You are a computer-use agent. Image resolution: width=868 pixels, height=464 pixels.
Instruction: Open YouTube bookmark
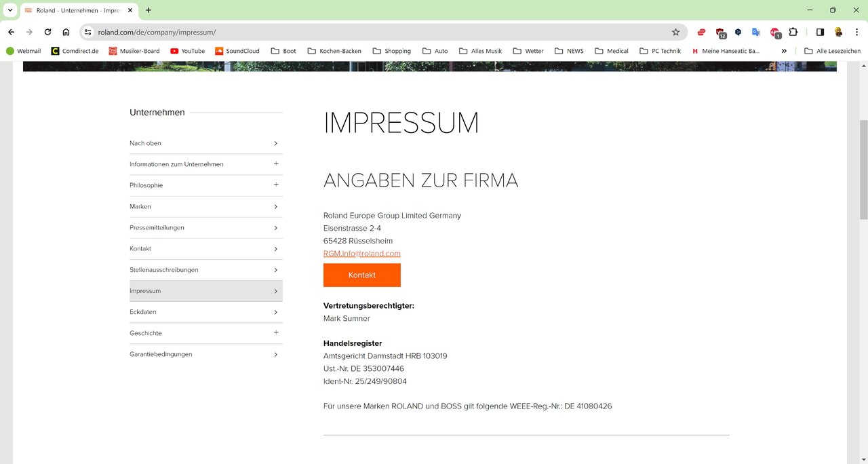pyautogui.click(x=188, y=51)
